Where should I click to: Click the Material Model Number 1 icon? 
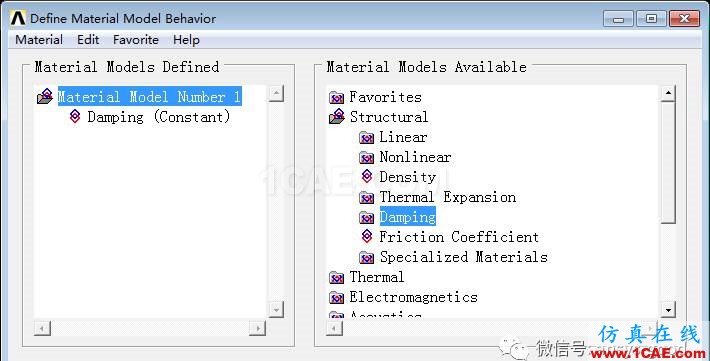[x=45, y=96]
